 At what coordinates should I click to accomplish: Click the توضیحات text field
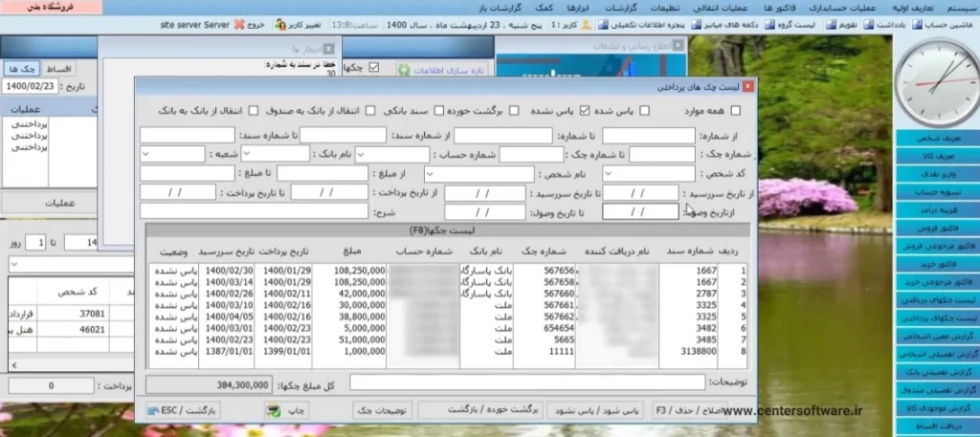tap(527, 382)
